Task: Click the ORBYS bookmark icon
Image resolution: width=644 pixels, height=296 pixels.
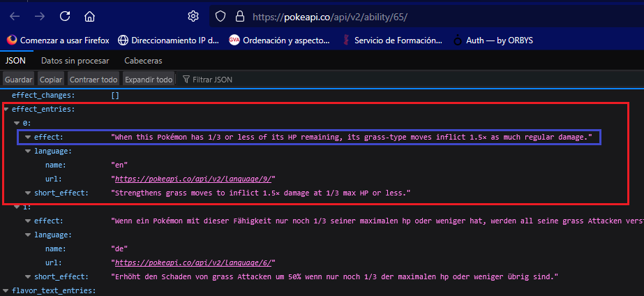Action: 458,40
